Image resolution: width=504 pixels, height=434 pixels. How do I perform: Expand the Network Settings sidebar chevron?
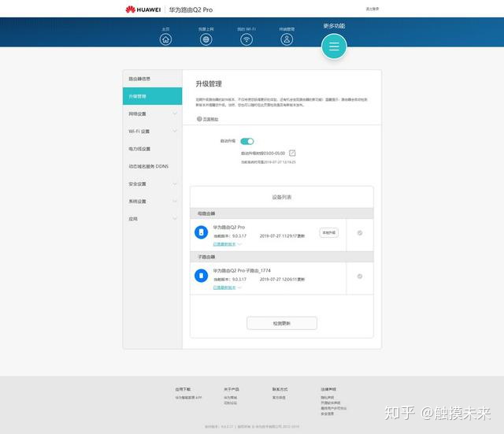175,113
